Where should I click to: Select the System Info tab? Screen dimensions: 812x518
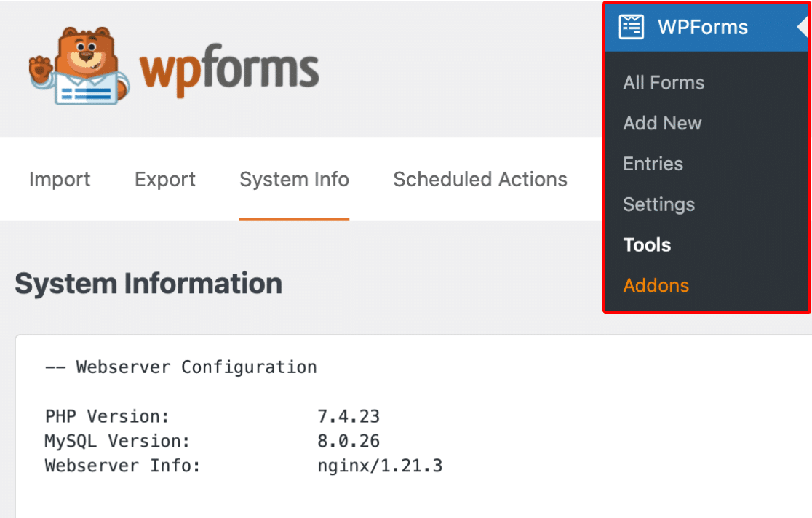click(x=294, y=179)
